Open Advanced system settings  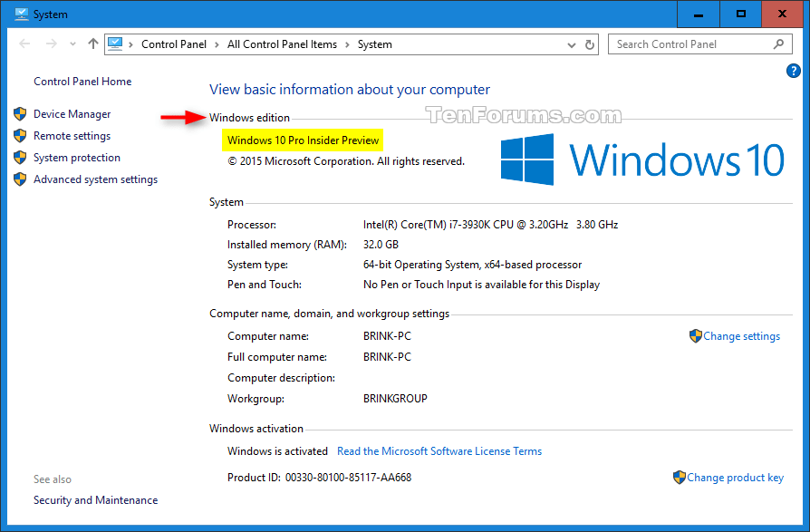(94, 179)
